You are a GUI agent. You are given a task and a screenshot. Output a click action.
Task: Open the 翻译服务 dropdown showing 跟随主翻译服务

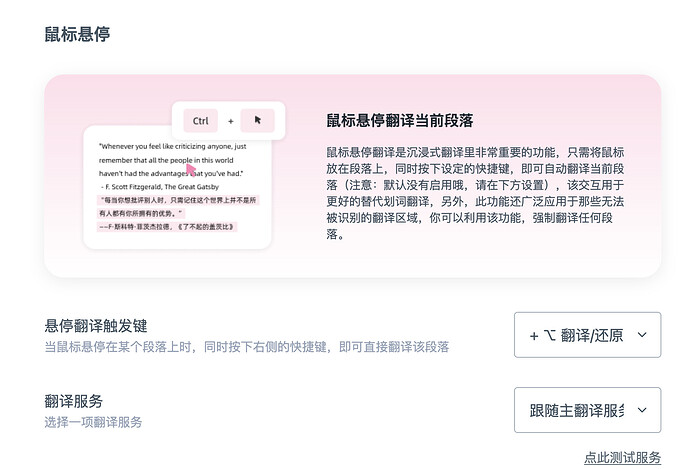(587, 410)
